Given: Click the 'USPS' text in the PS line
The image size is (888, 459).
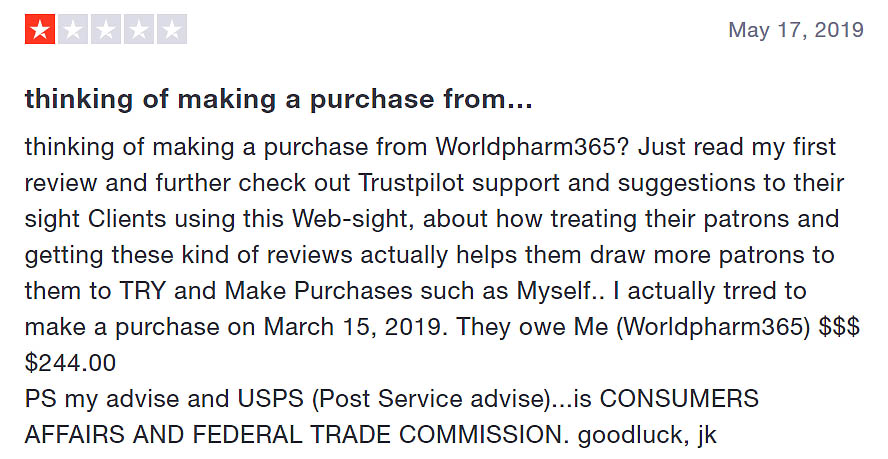Looking at the screenshot, I should tap(271, 399).
